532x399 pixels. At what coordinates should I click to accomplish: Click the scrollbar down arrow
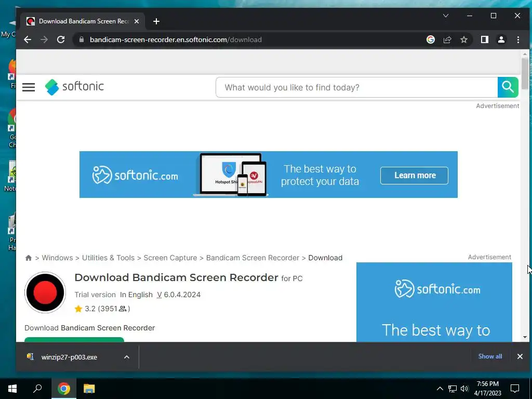(x=525, y=337)
